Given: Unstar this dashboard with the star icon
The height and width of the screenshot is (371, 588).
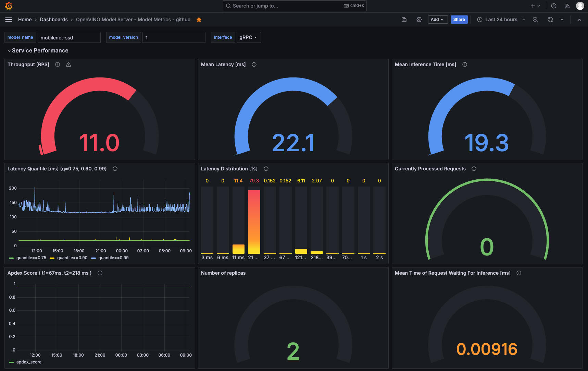Looking at the screenshot, I should [x=199, y=20].
